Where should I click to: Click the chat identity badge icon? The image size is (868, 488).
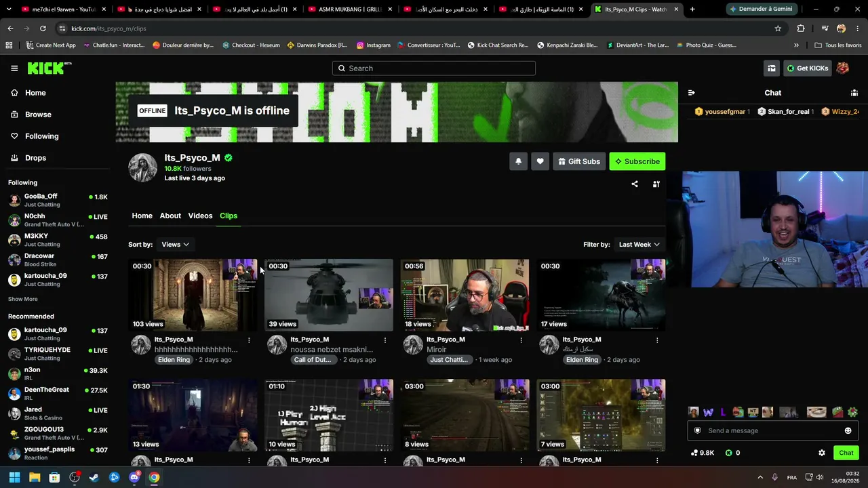(698, 430)
